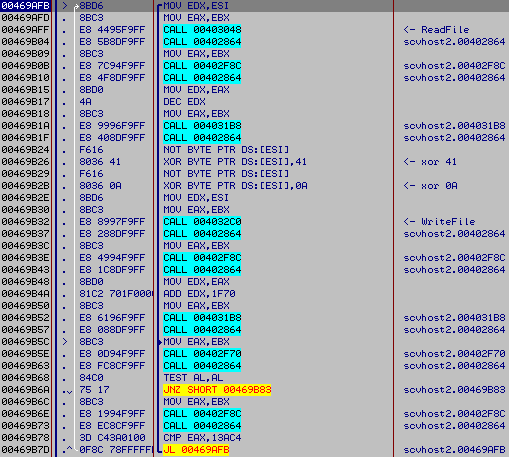Click address 00469B68 in the address column
Viewport: 509px width, 457px height.
[x=25, y=378]
